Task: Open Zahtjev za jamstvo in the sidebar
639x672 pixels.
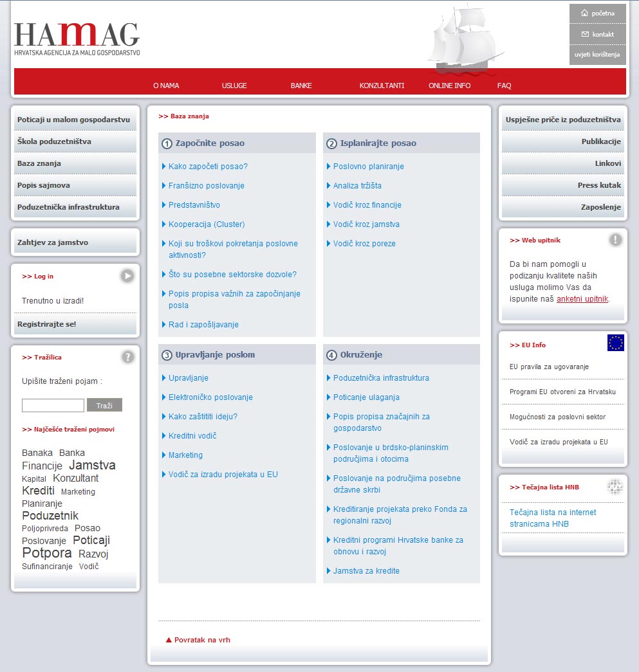Action: click(x=53, y=242)
